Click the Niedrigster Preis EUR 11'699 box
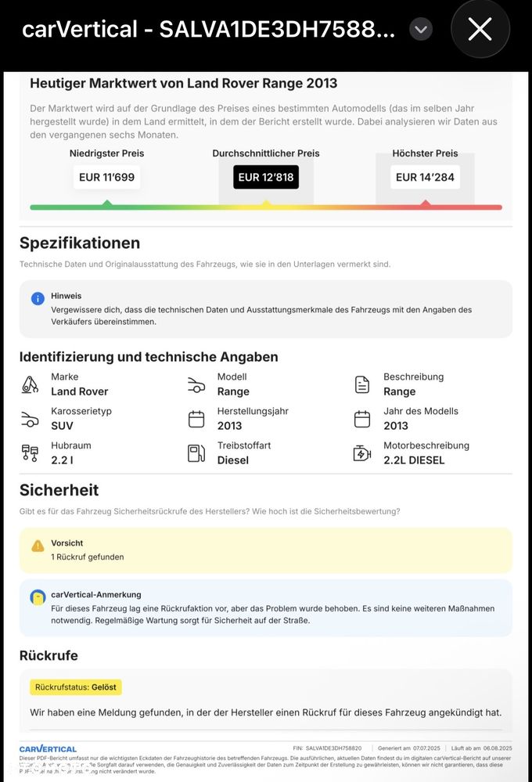The width and height of the screenshot is (532, 782). point(106,177)
